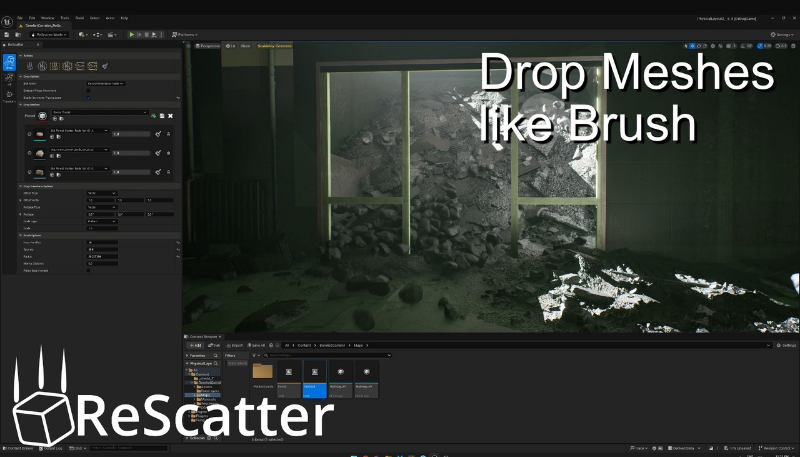Click the Play button in the toolbar
Screen dimensions: 800x457
point(132,35)
